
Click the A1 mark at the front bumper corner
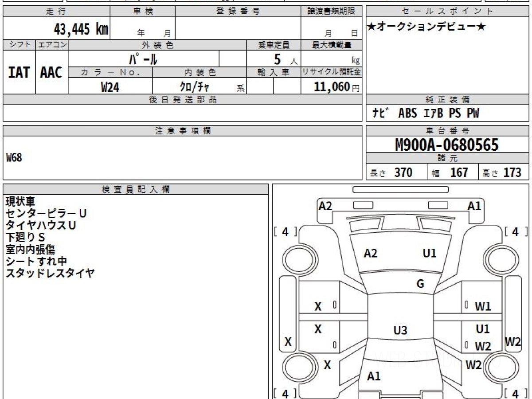pyautogui.click(x=474, y=206)
